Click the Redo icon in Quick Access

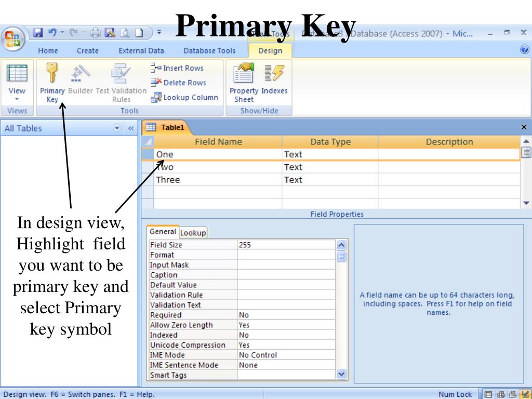[x=73, y=33]
